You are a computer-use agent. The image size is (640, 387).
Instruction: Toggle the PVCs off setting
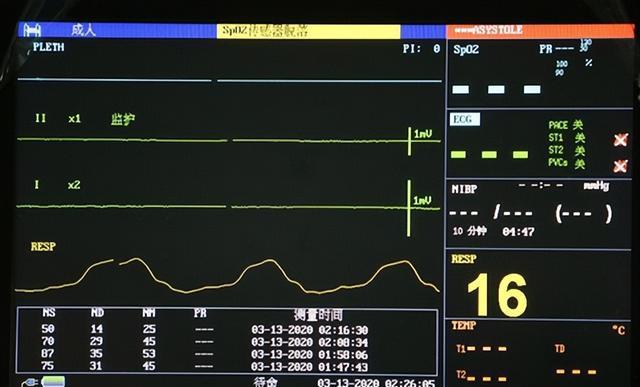coord(566,163)
